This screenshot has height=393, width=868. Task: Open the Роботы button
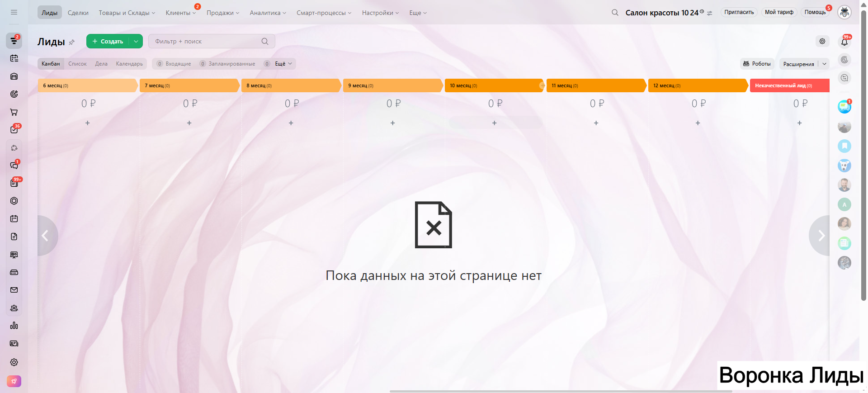(x=757, y=64)
